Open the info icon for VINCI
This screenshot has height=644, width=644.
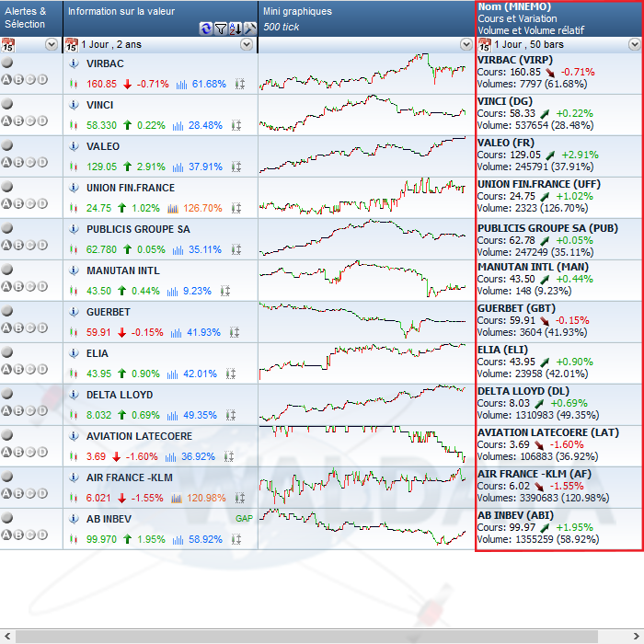pyautogui.click(x=74, y=105)
